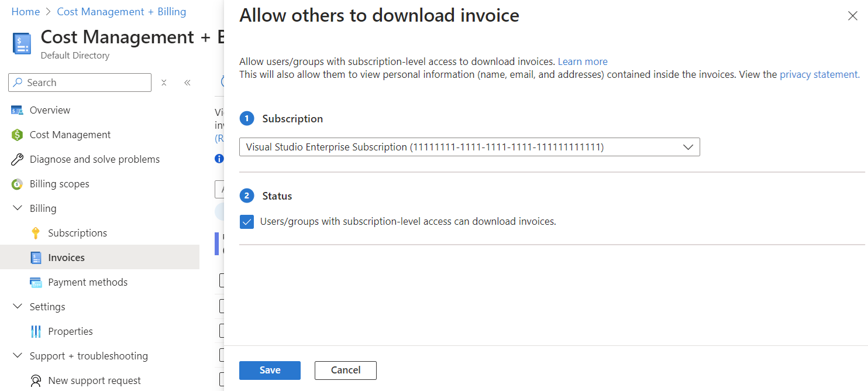This screenshot has height=391, width=868.
Task: Click the Billing scopes icon
Action: (18, 184)
